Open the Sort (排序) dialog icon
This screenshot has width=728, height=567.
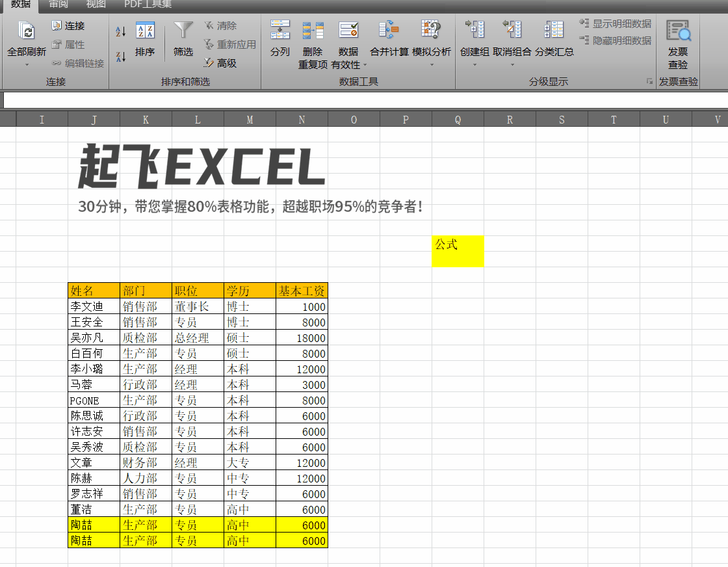[145, 31]
